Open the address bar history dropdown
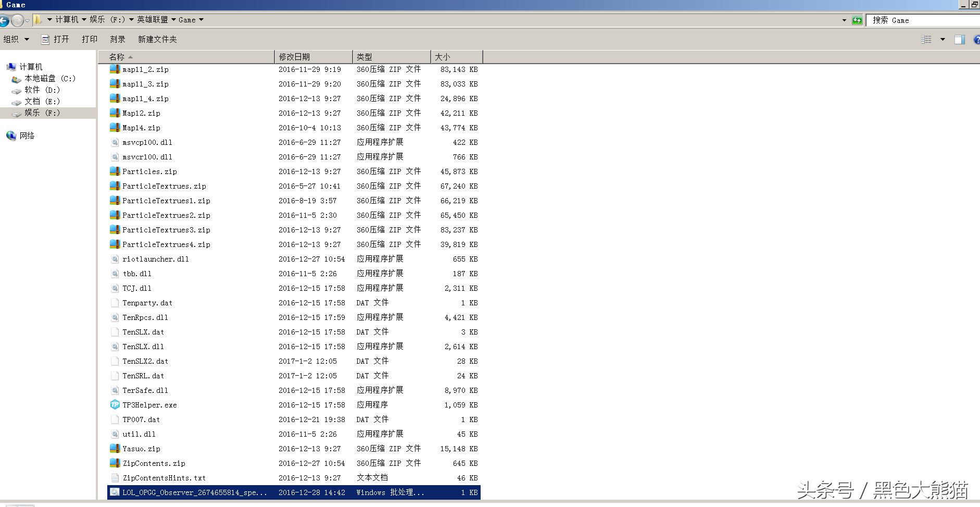The height and width of the screenshot is (507, 980). pos(844,20)
